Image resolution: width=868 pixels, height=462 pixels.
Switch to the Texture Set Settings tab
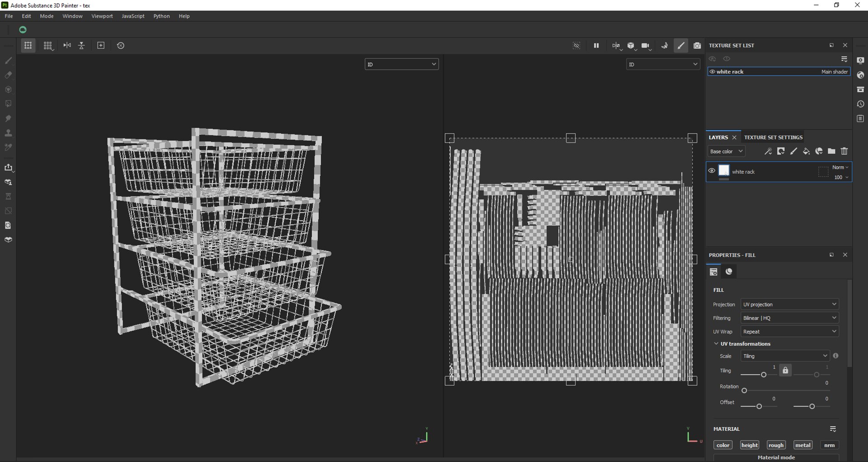[774, 137]
